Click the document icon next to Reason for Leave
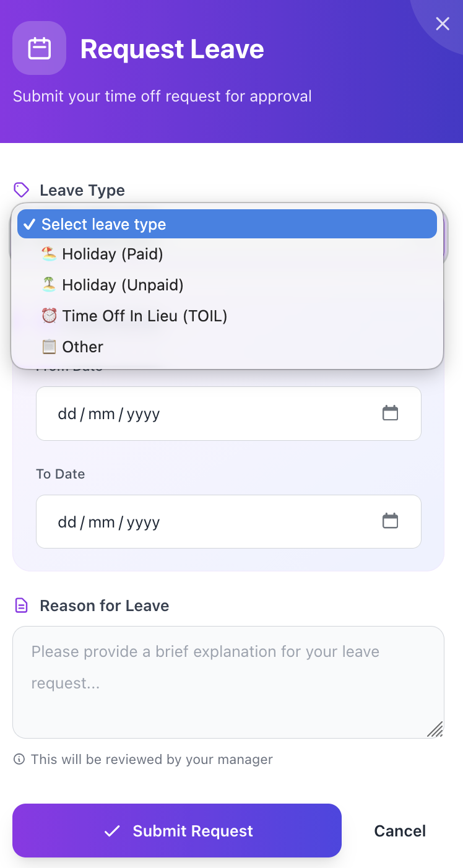The height and width of the screenshot is (868, 463). click(x=20, y=605)
